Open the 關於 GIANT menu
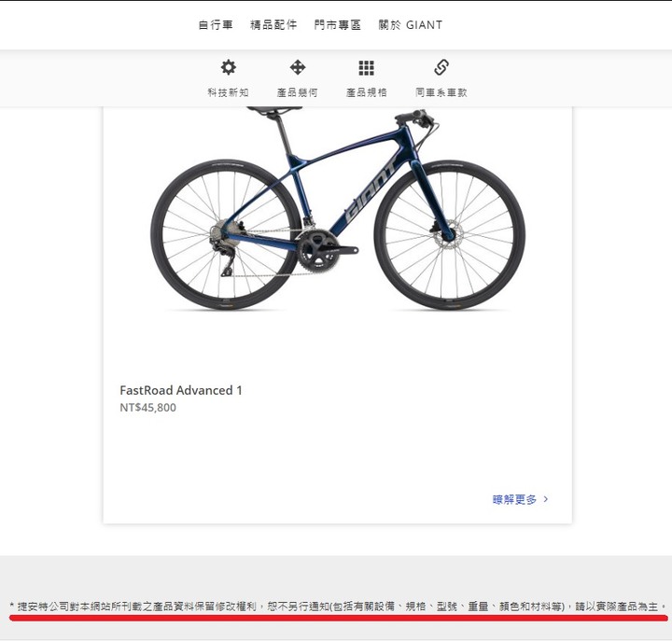 (410, 25)
